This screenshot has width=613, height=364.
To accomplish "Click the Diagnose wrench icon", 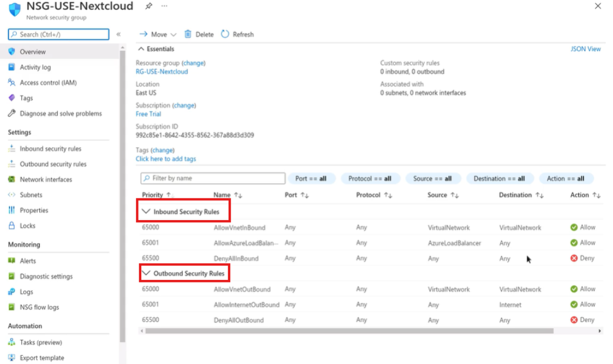I will click(x=12, y=113).
